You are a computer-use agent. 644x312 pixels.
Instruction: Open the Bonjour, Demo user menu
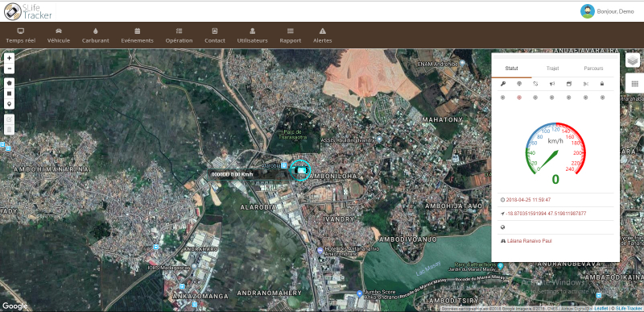tap(615, 11)
